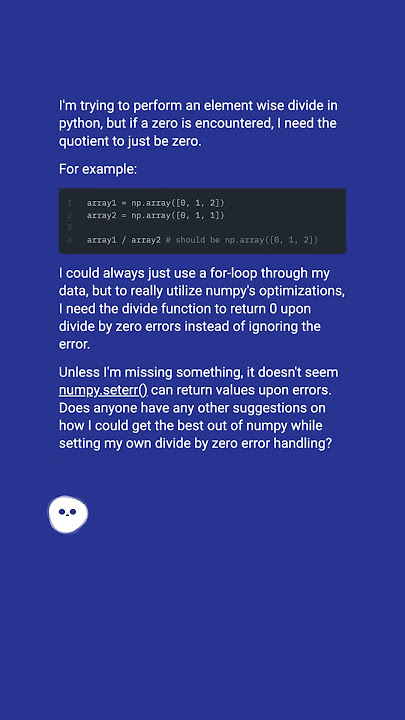The height and width of the screenshot is (720, 405).
Task: Tap the white blob face avatar
Action: click(x=68, y=514)
